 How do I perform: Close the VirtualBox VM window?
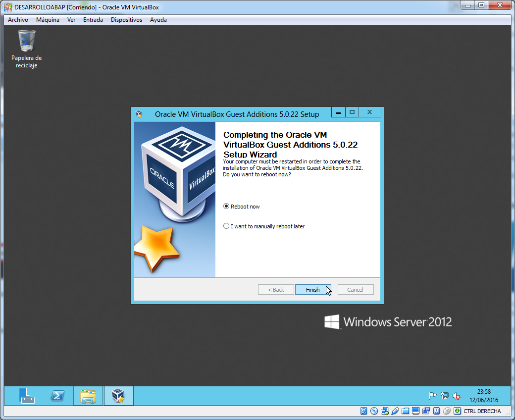[x=500, y=5]
